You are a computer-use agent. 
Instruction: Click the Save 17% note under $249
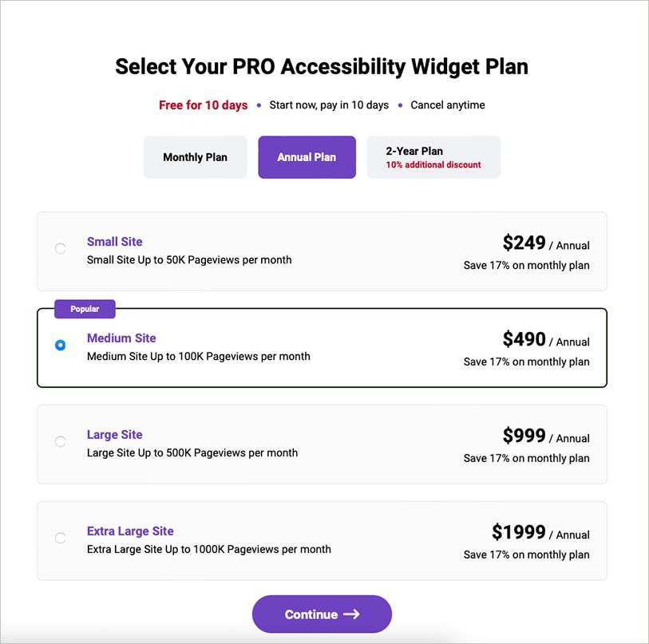(x=525, y=265)
